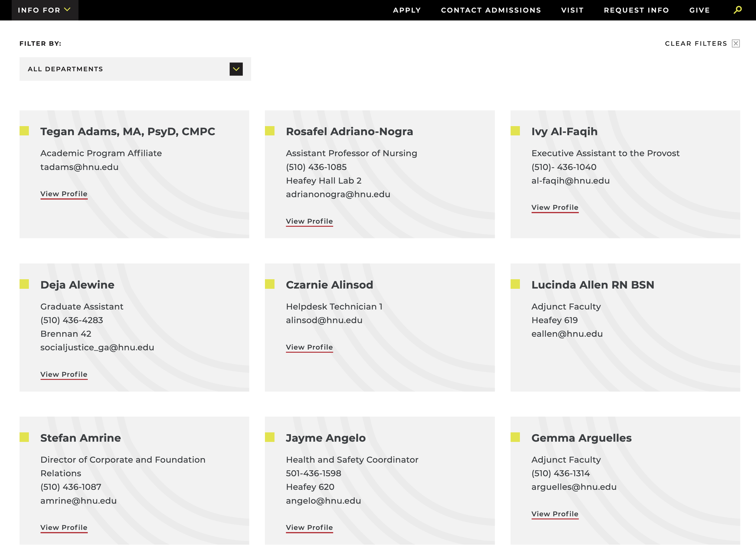Screen dimensions: 756x558
Task: Click the clear filters X icon
Action: tap(736, 44)
